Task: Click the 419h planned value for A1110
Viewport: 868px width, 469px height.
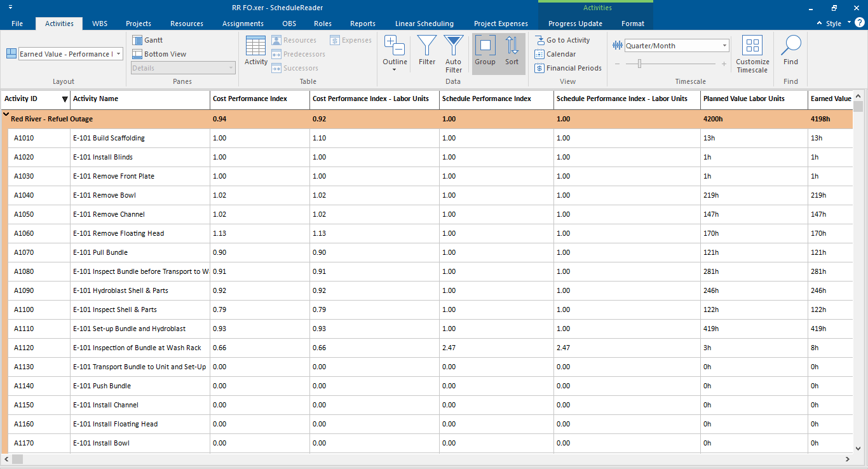Action: click(x=711, y=329)
